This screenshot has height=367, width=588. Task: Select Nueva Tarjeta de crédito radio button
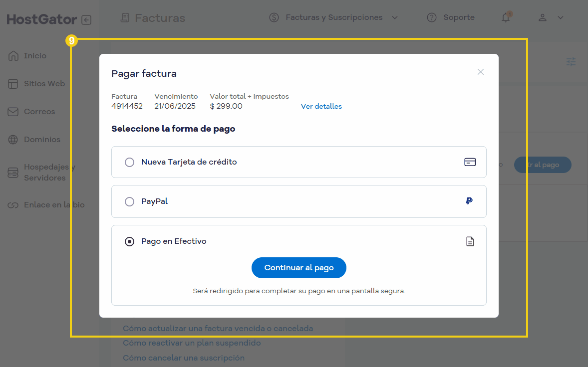click(x=129, y=162)
